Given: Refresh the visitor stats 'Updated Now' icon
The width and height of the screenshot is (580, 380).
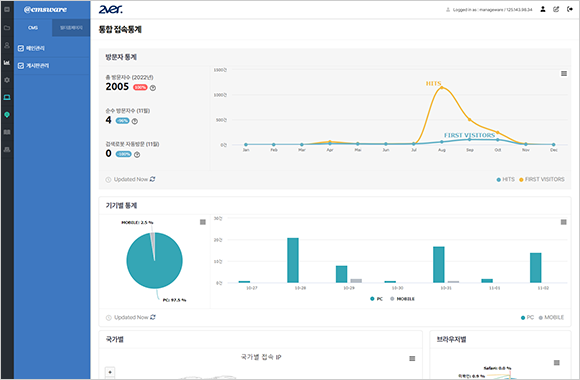Looking at the screenshot, I should (152, 179).
